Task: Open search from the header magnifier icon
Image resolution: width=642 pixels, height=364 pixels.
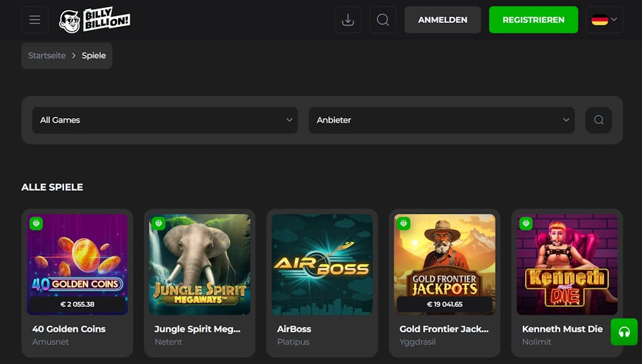Action: (x=383, y=20)
